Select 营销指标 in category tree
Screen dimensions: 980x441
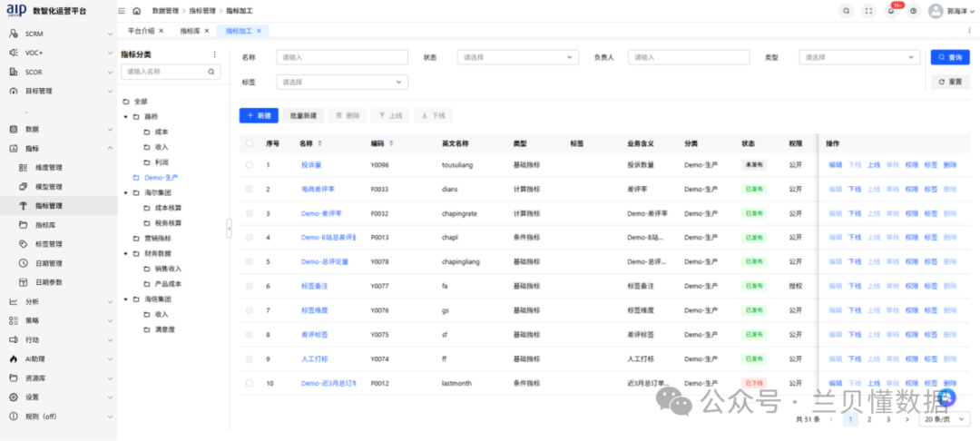pyautogui.click(x=158, y=238)
